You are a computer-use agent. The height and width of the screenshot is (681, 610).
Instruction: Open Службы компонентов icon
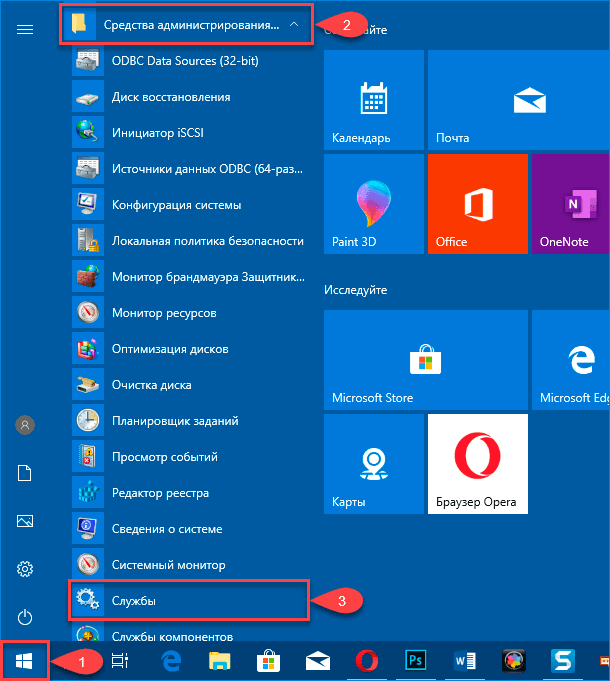coord(88,633)
